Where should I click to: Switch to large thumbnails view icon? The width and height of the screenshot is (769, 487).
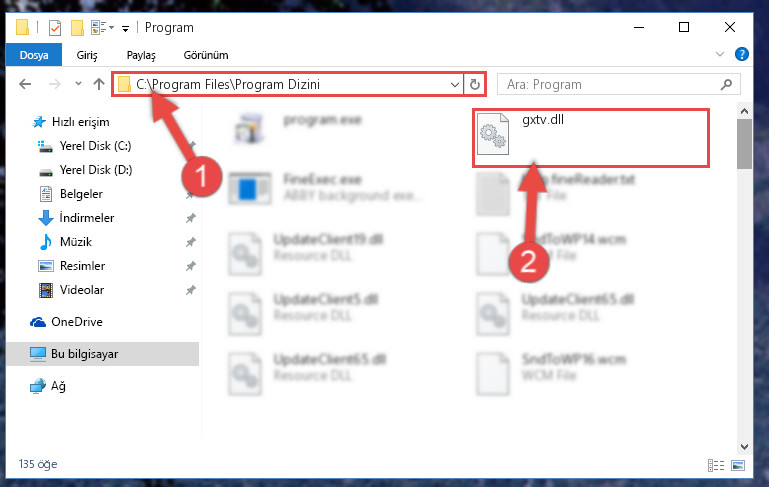pyautogui.click(x=738, y=465)
